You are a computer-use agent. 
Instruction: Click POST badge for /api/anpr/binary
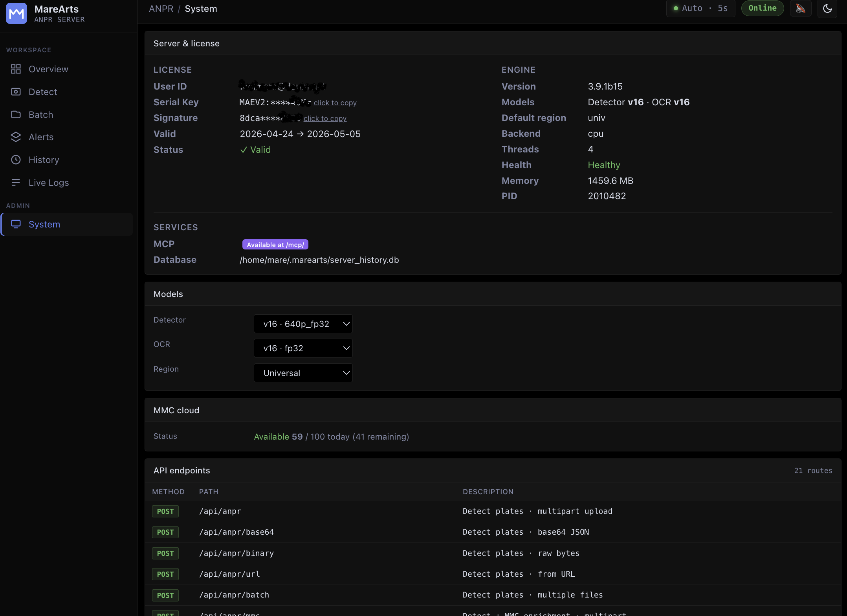tap(165, 553)
